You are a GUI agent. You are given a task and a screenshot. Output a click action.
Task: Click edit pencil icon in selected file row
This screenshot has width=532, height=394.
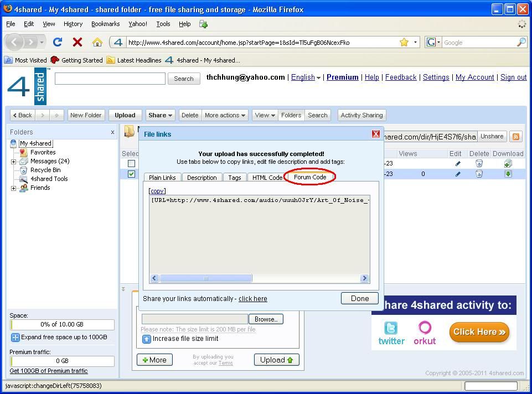(x=458, y=174)
